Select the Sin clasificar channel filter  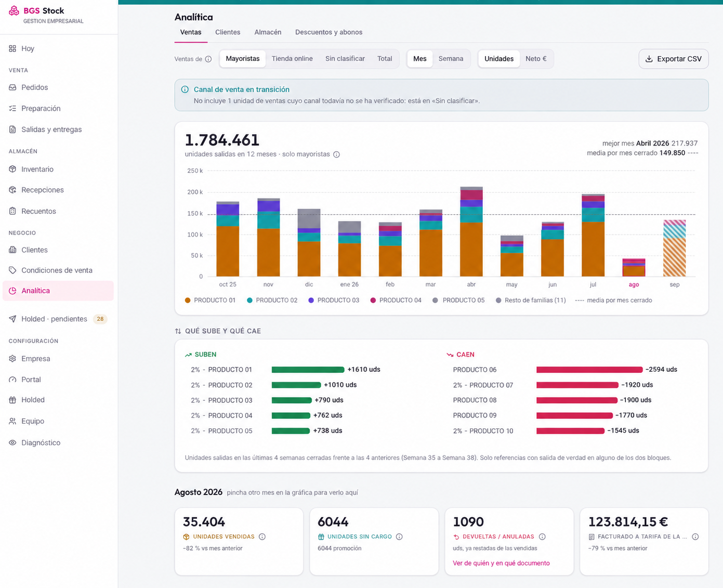pyautogui.click(x=345, y=59)
